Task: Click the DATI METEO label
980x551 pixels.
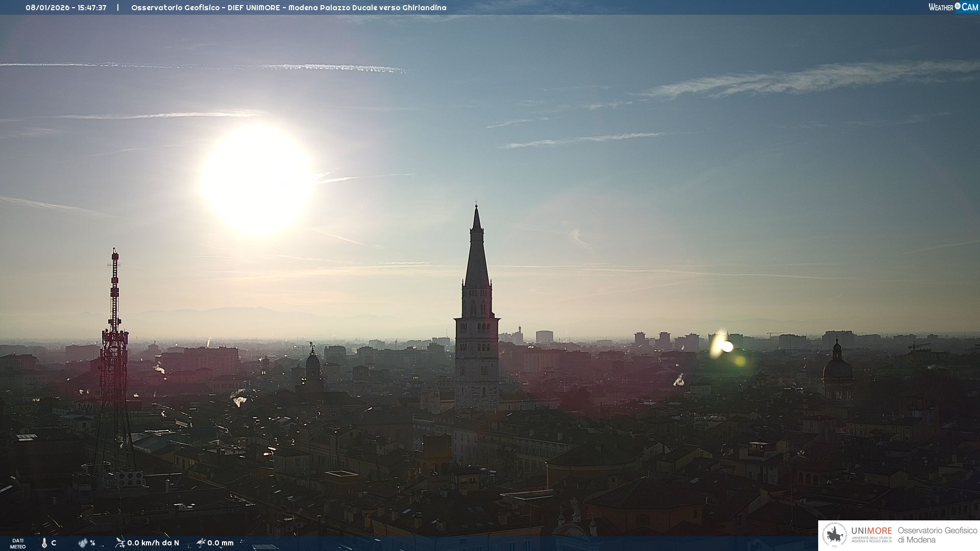Action: click(18, 543)
